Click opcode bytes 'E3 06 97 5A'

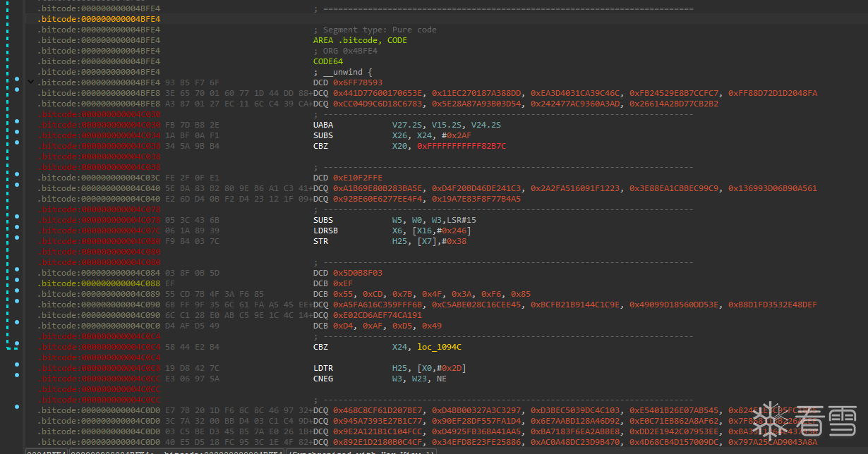coord(191,379)
